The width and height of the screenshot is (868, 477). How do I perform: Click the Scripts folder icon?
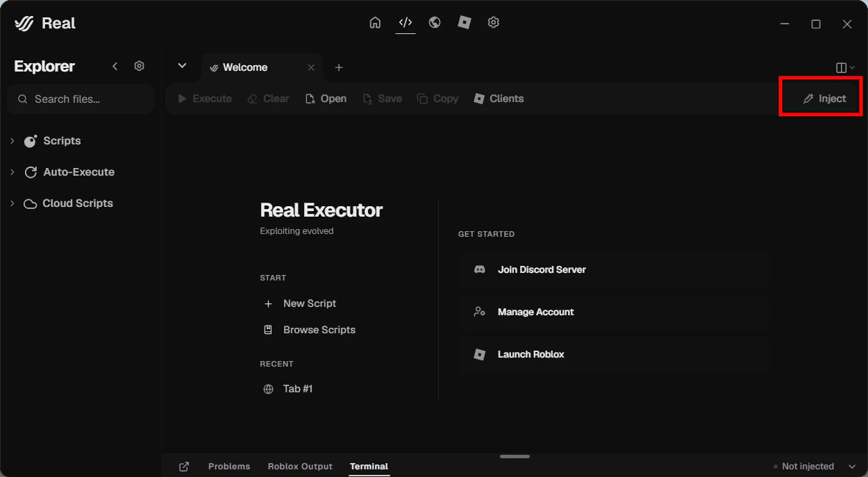[x=30, y=141]
